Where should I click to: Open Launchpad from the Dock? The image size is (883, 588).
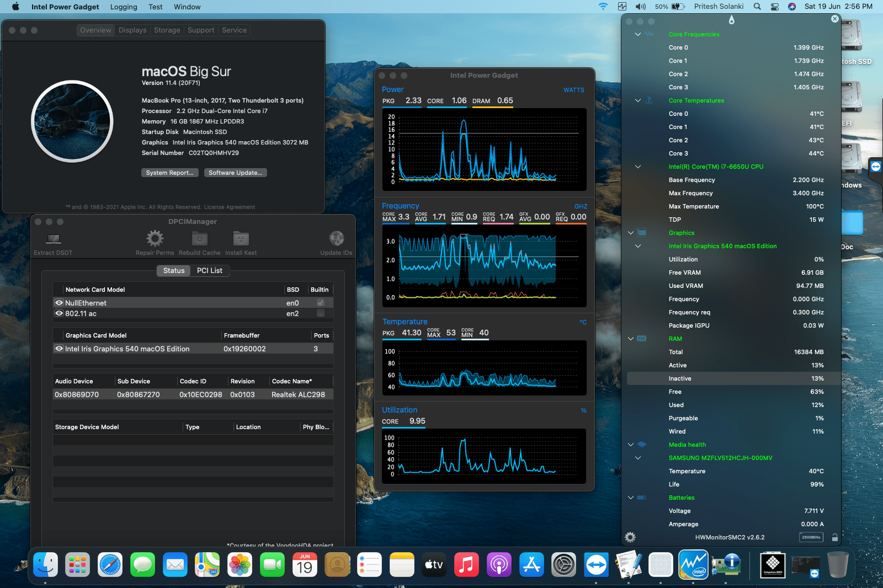click(77, 565)
